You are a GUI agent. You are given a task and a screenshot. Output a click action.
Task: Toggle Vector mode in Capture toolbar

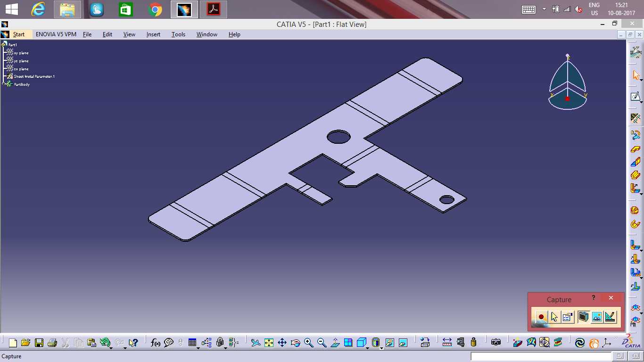610,317
